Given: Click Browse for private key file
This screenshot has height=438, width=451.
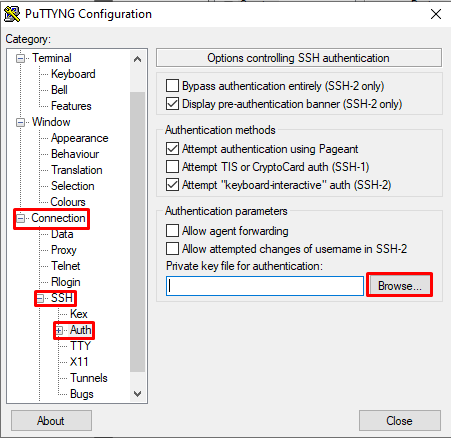Looking at the screenshot, I should [x=399, y=286].
